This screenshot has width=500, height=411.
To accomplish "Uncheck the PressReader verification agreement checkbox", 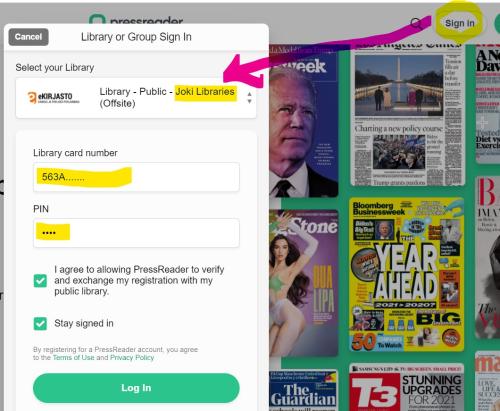I will 40,281.
